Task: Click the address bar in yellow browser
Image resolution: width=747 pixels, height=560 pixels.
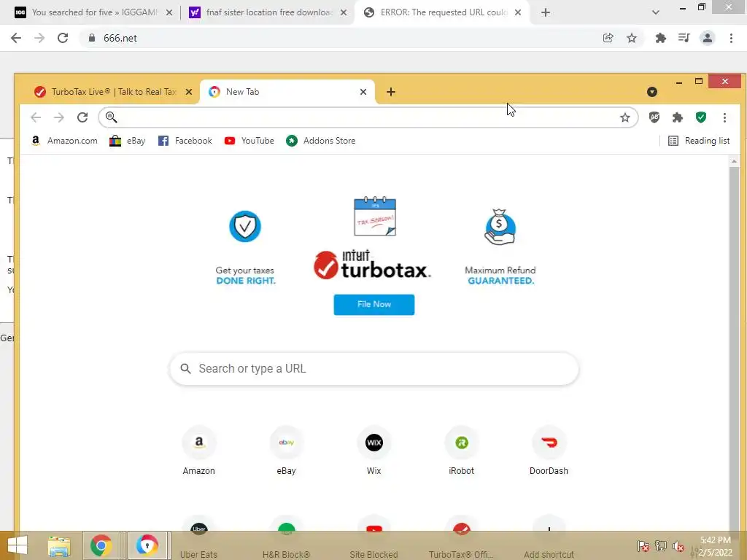Action: 368,117
